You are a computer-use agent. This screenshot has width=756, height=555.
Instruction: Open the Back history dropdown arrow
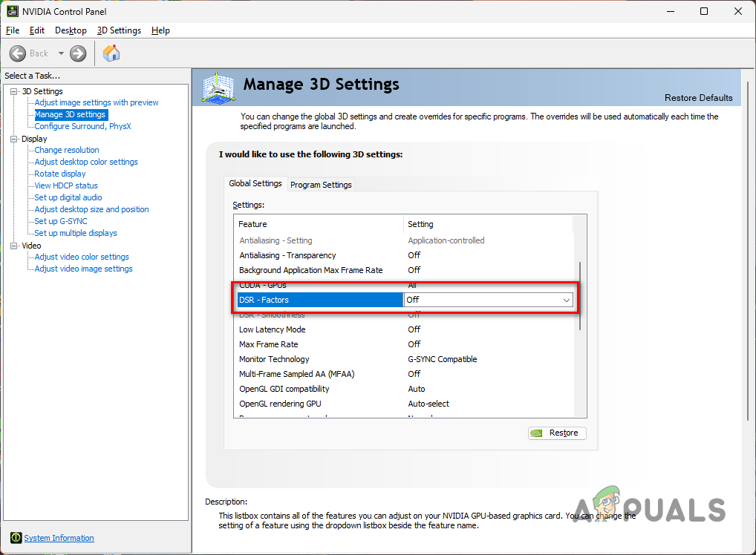[x=61, y=53]
